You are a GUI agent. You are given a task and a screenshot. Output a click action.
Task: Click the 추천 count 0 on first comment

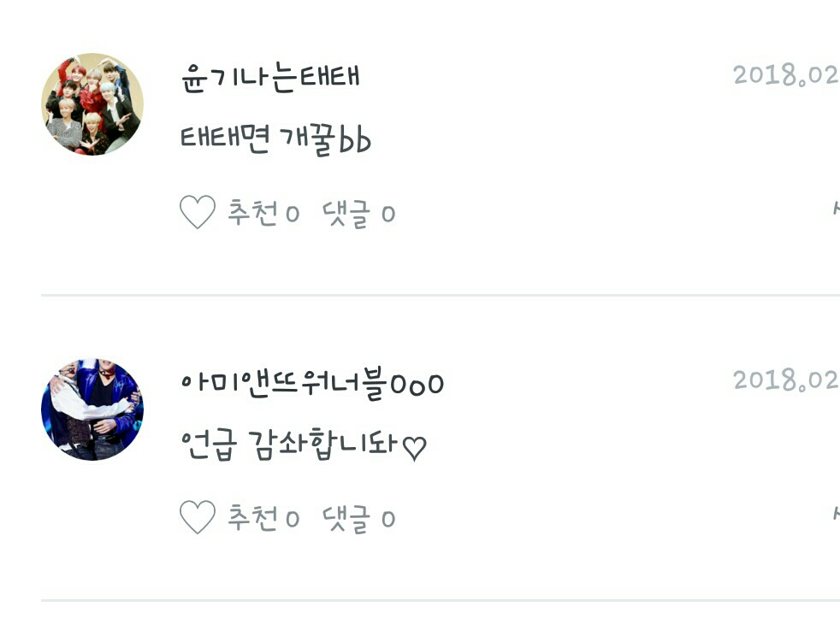click(x=293, y=215)
